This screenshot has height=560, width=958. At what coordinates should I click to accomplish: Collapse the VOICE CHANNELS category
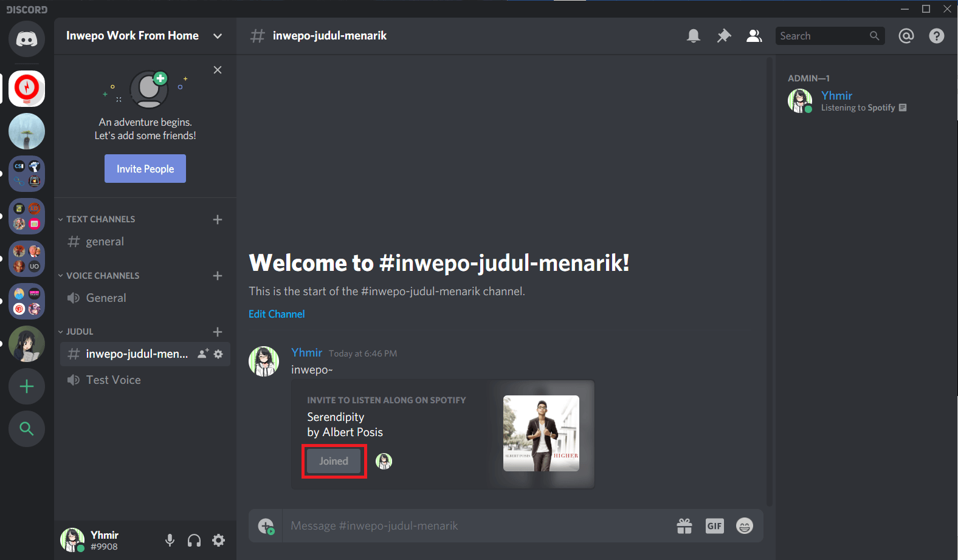(99, 276)
